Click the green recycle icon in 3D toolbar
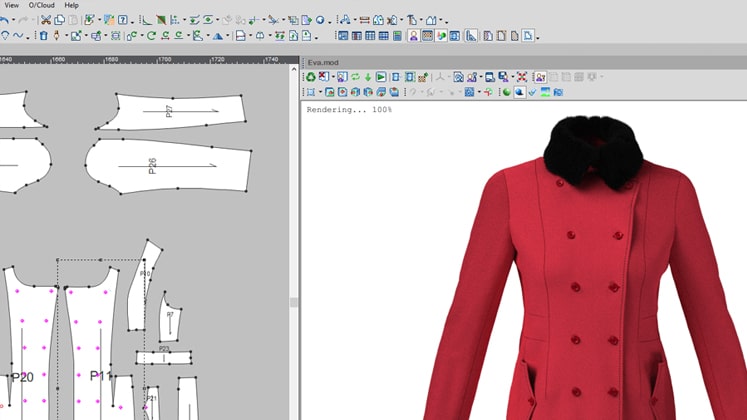The image size is (747, 420). pyautogui.click(x=311, y=77)
